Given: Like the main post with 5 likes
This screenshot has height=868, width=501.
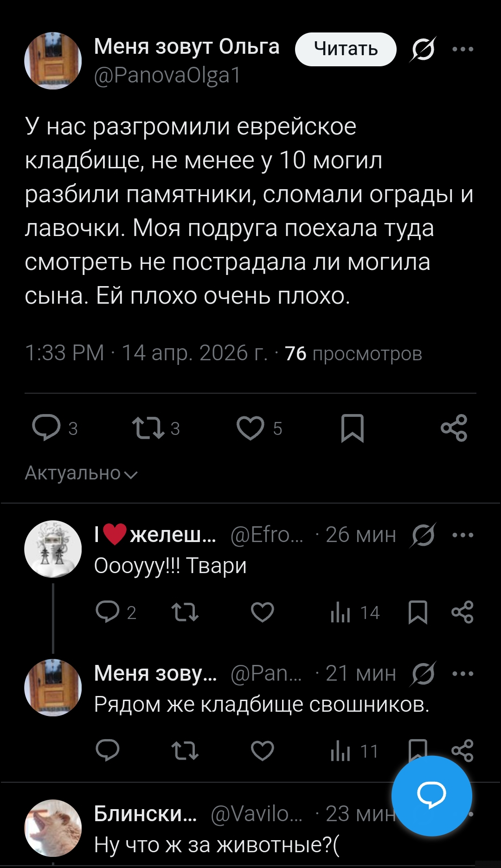Looking at the screenshot, I should pos(250,428).
